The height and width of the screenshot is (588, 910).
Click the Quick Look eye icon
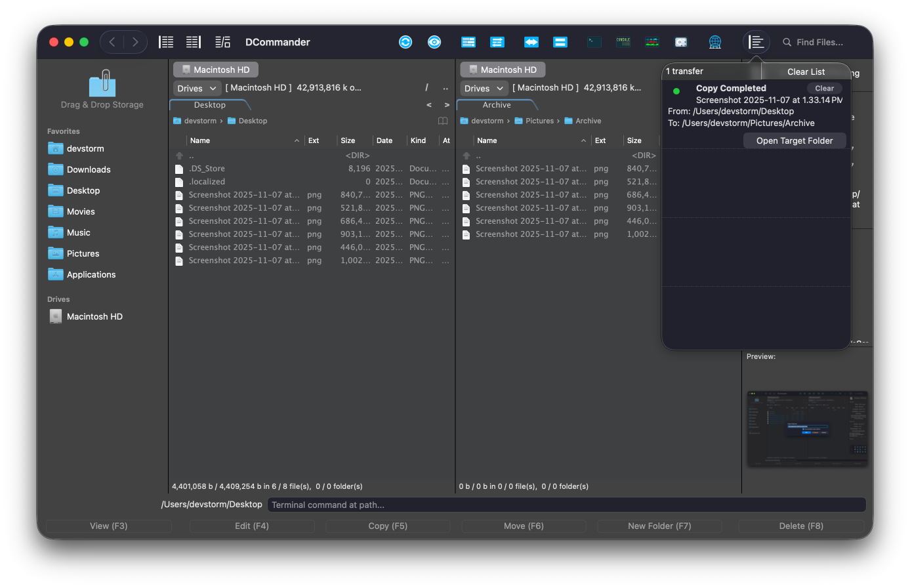(434, 42)
